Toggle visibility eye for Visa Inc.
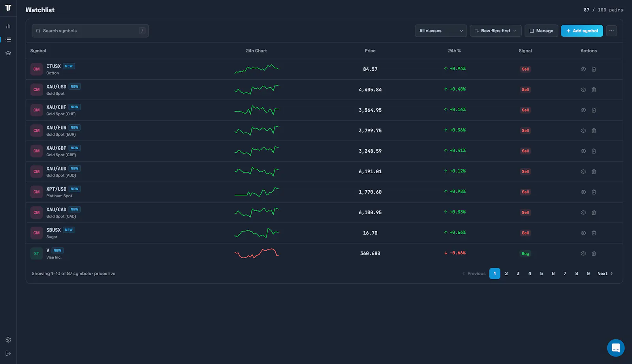The width and height of the screenshot is (632, 364). point(583,253)
